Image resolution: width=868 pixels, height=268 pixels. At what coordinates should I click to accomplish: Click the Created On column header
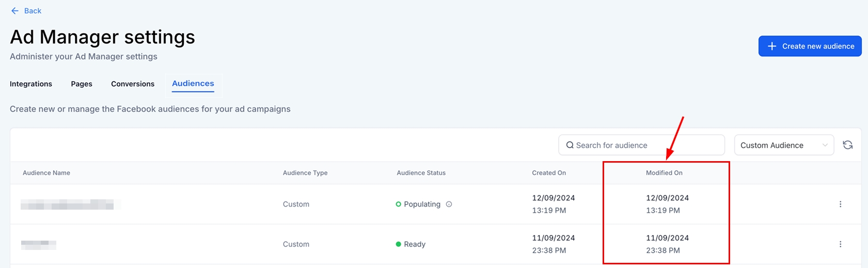(549, 173)
